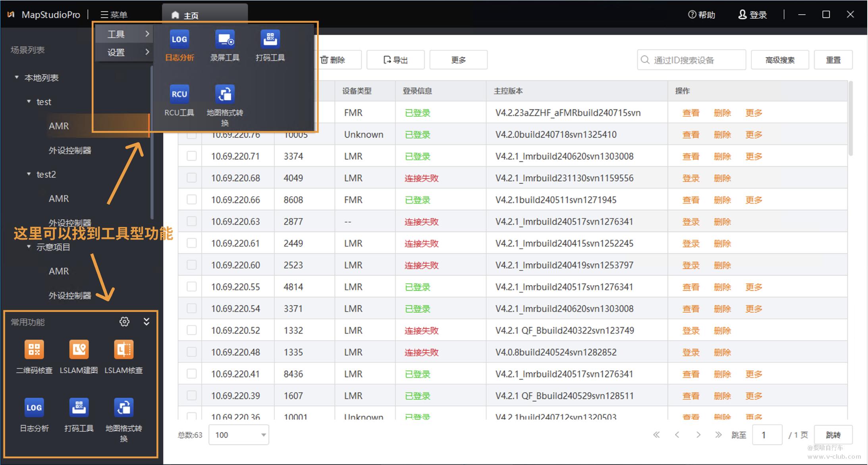Open the 帮助 help menu

click(702, 15)
